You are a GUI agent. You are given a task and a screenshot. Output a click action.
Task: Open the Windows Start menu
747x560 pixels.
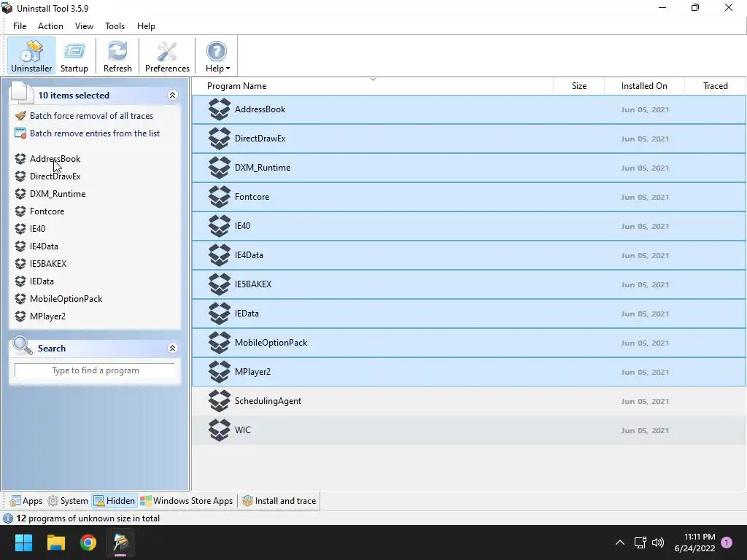click(x=23, y=542)
